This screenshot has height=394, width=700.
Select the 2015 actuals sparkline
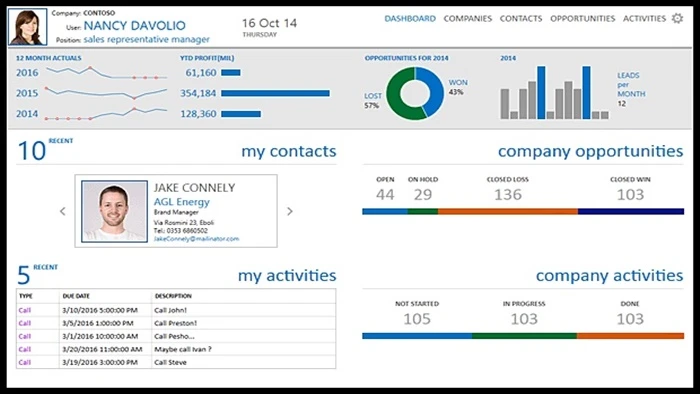(x=106, y=93)
